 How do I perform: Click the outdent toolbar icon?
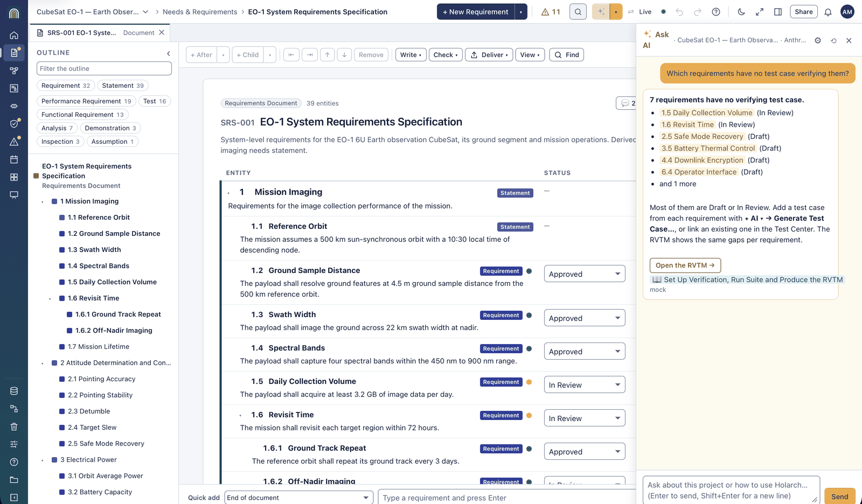click(291, 55)
